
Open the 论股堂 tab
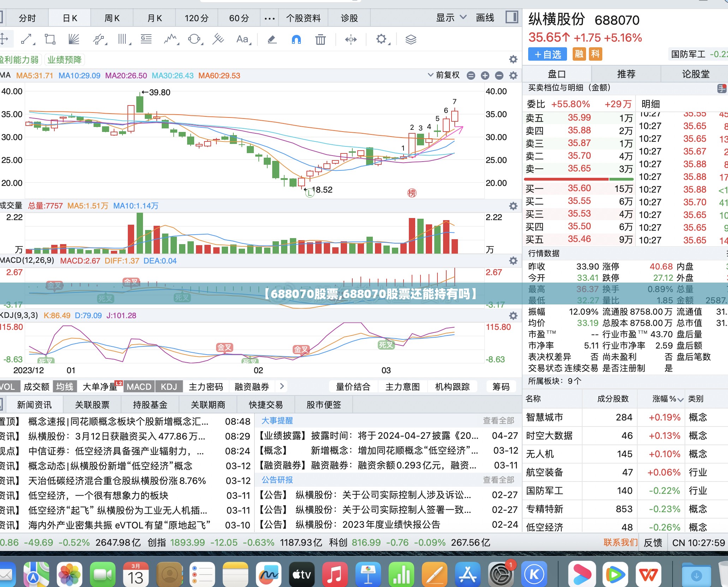tap(695, 74)
